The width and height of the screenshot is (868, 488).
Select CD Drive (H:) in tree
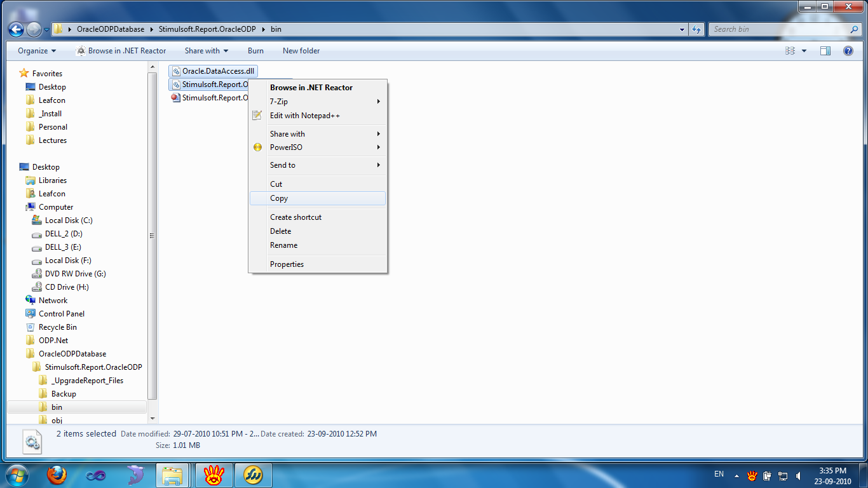(67, 287)
